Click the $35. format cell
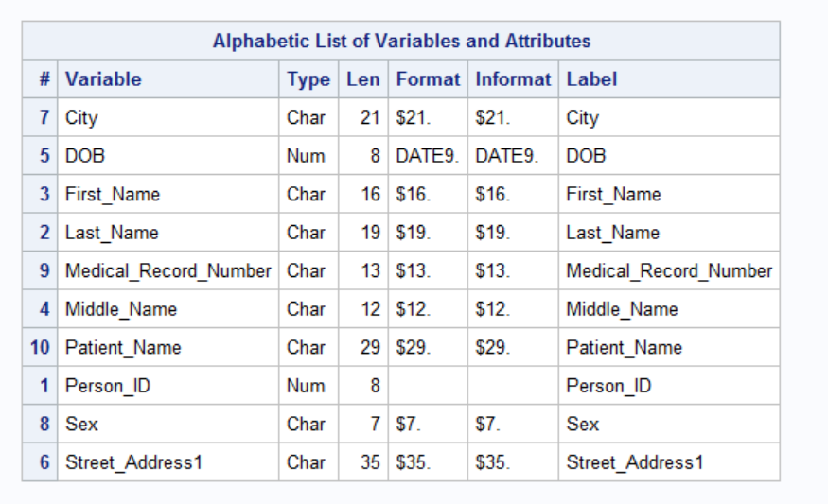Viewport: 828px width, 504px height. (x=413, y=462)
